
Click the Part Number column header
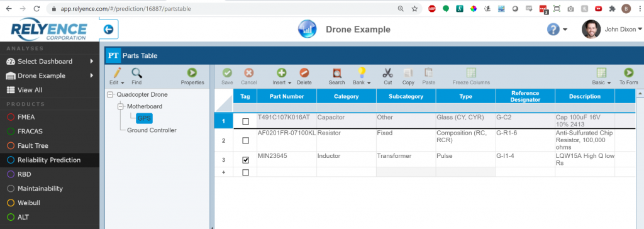coord(287,97)
